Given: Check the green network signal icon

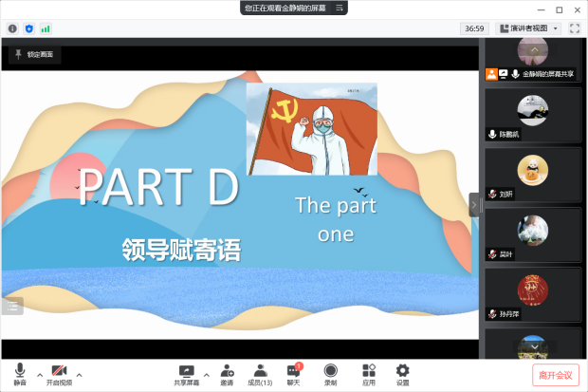Looking at the screenshot, I should click(x=46, y=28).
